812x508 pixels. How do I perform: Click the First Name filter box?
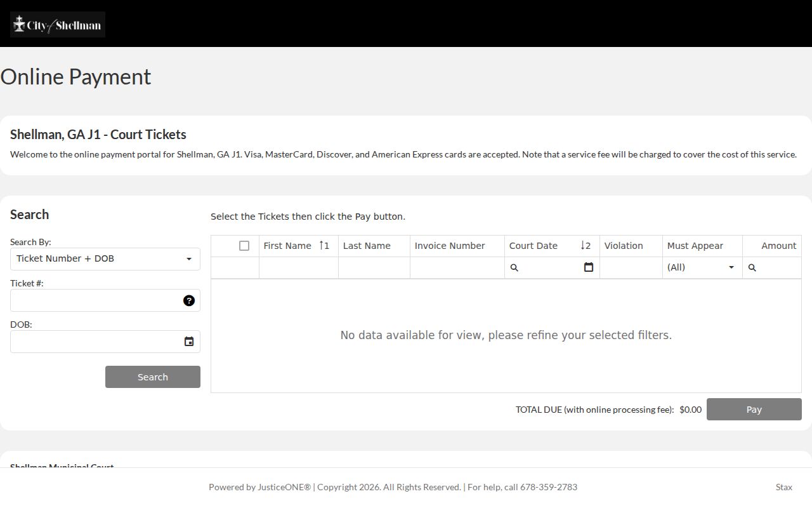click(x=299, y=268)
